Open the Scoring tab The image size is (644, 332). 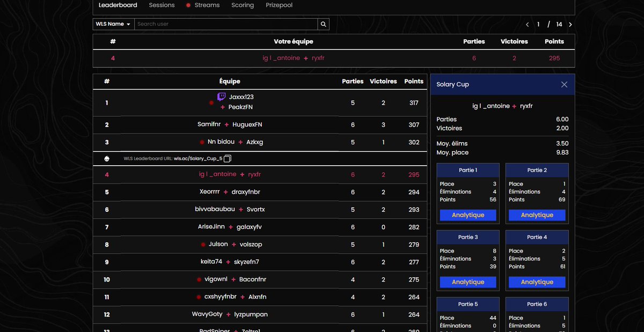(243, 5)
